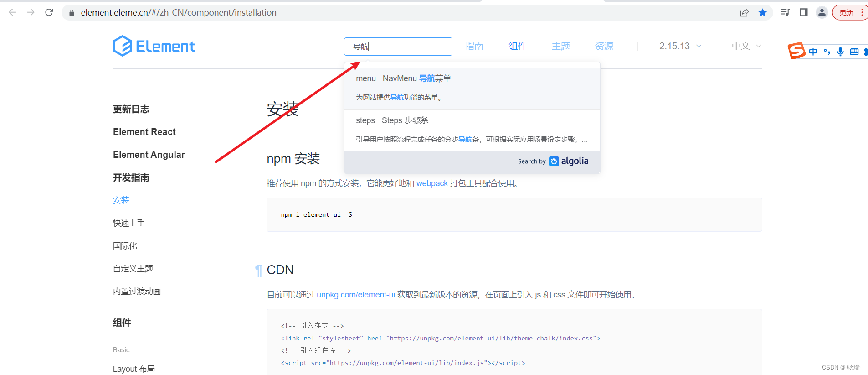Follow the unpkg.com/element-ui link
The image size is (868, 375).
tap(356, 295)
